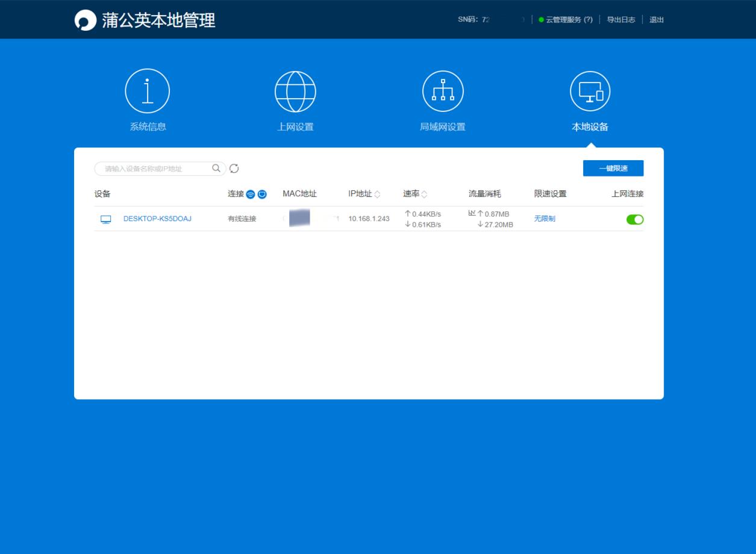Open device details for DESKTOP-KS5DOAJ
This screenshot has width=756, height=554.
click(157, 219)
